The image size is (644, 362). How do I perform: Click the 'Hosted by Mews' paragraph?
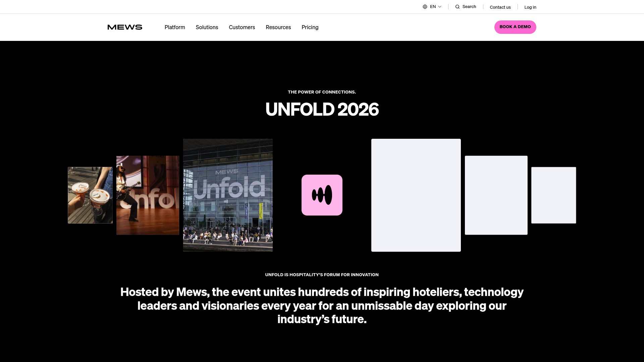(x=322, y=305)
